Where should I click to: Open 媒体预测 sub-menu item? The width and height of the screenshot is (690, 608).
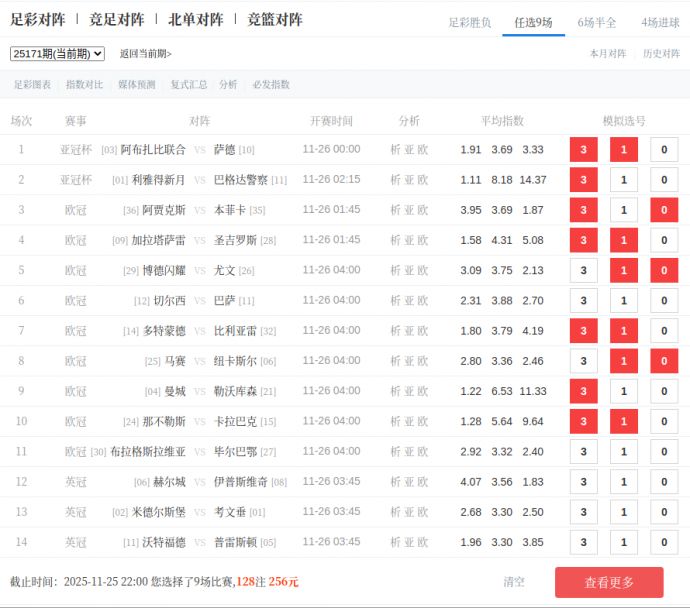(136, 85)
